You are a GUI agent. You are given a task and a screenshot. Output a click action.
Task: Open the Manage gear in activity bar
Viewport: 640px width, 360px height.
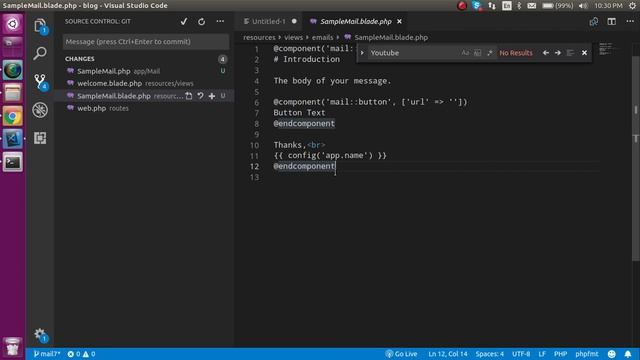pos(40,335)
